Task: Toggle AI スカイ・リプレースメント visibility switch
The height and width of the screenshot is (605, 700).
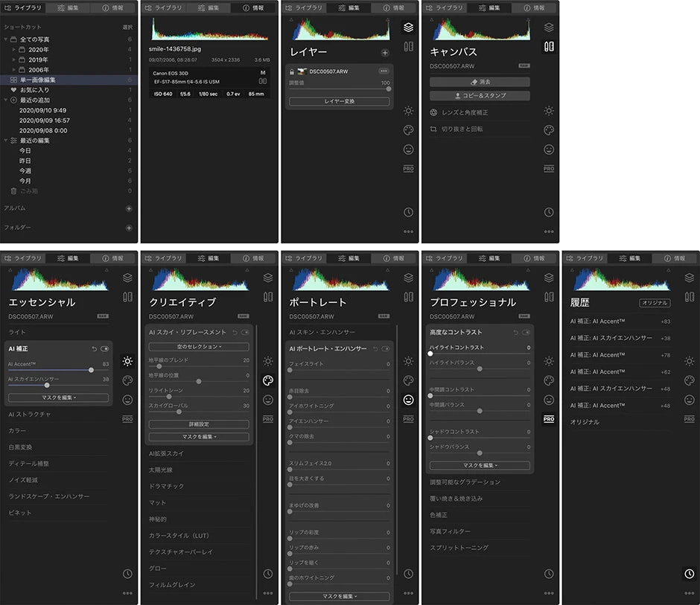Action: click(245, 333)
